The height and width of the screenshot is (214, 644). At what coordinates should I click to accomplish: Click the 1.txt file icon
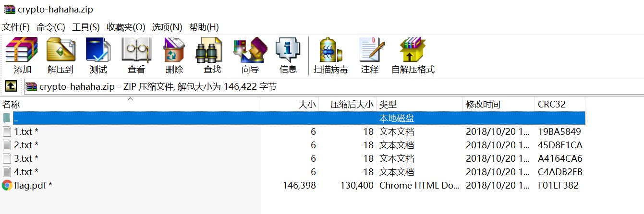pos(7,131)
